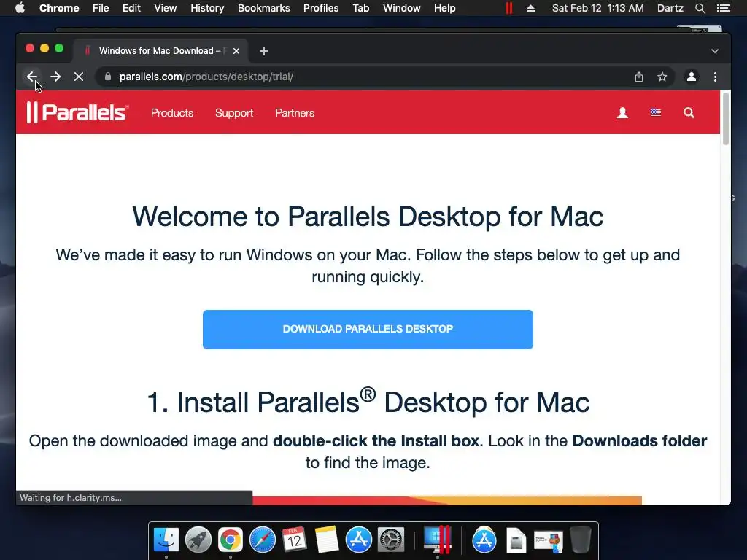Open the Bookmarks menu
The image size is (747, 560).
pyautogui.click(x=264, y=8)
